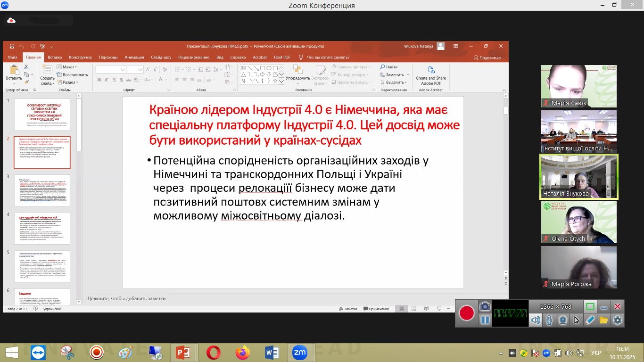Viewport: 644px width, 362px height.
Task: Expand the Выделить select dropdown
Action: (x=395, y=82)
